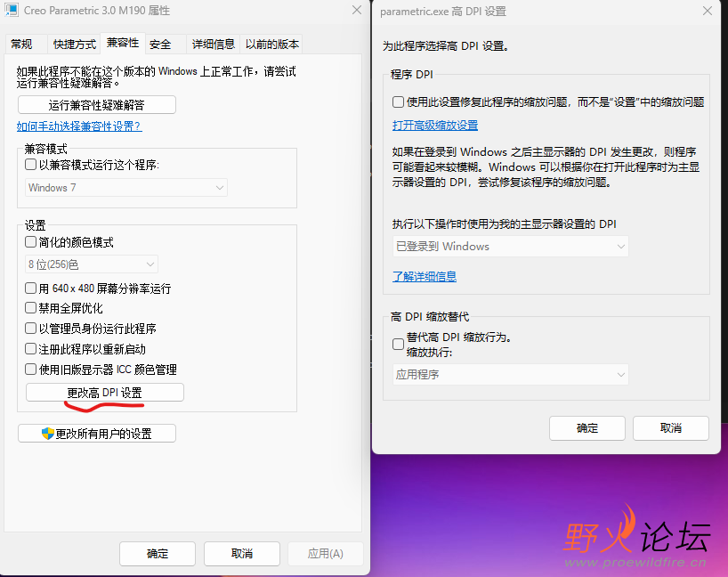The height and width of the screenshot is (577, 728).
Task: Open the 8 位(256)色 dropdown
Action: [x=92, y=264]
